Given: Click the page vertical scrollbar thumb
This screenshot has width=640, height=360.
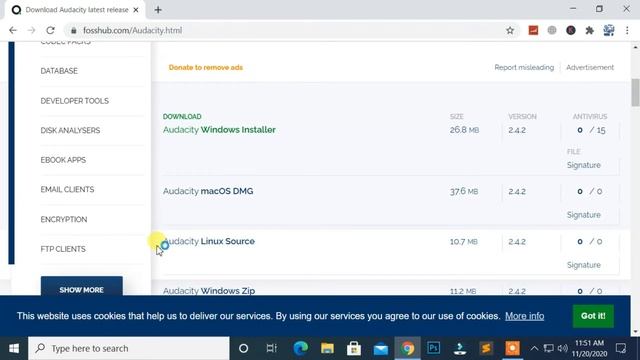Looking at the screenshot, I should 635,92.
